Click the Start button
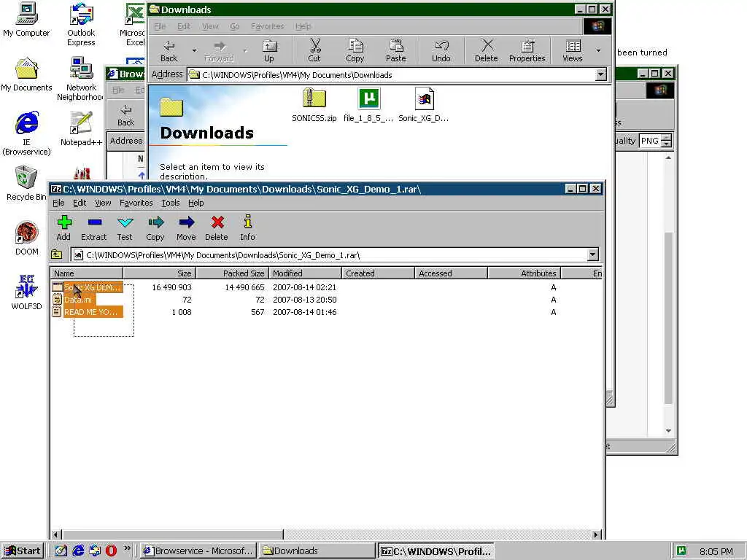The width and height of the screenshot is (747, 560). [23, 551]
